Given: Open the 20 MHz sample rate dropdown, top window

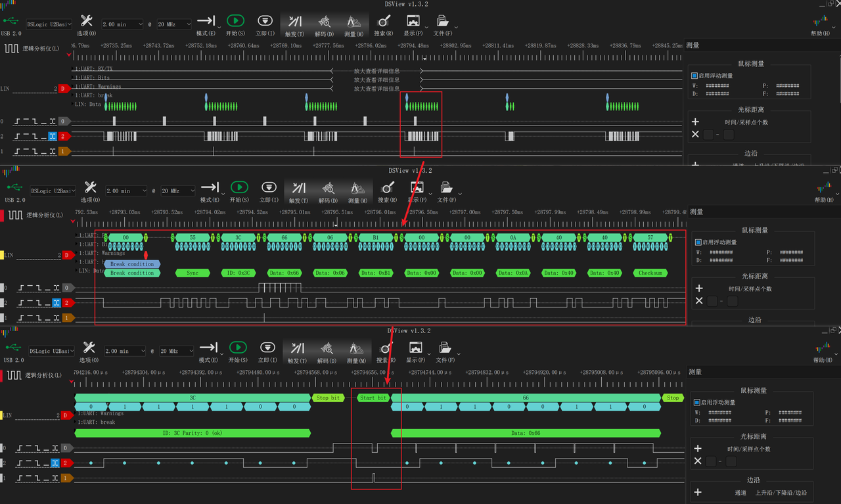Looking at the screenshot, I should 175,24.
